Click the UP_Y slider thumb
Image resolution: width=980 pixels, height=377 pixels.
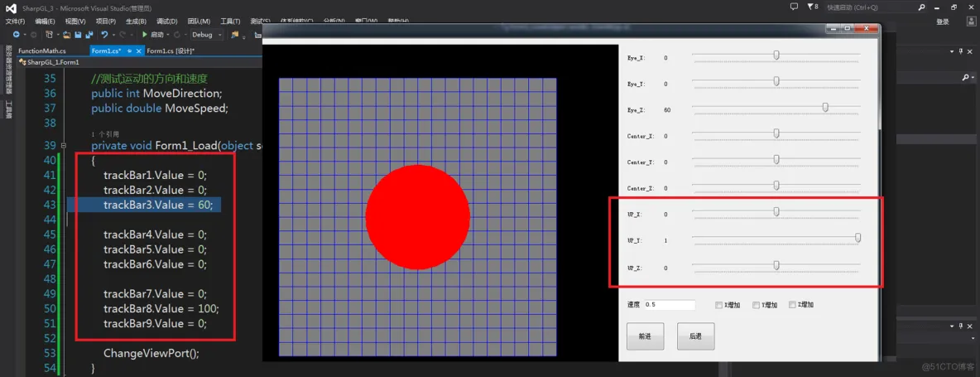(x=858, y=238)
